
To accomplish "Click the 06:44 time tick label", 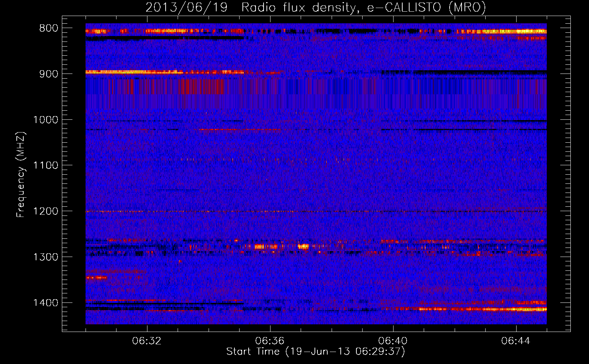I will pos(516,341).
